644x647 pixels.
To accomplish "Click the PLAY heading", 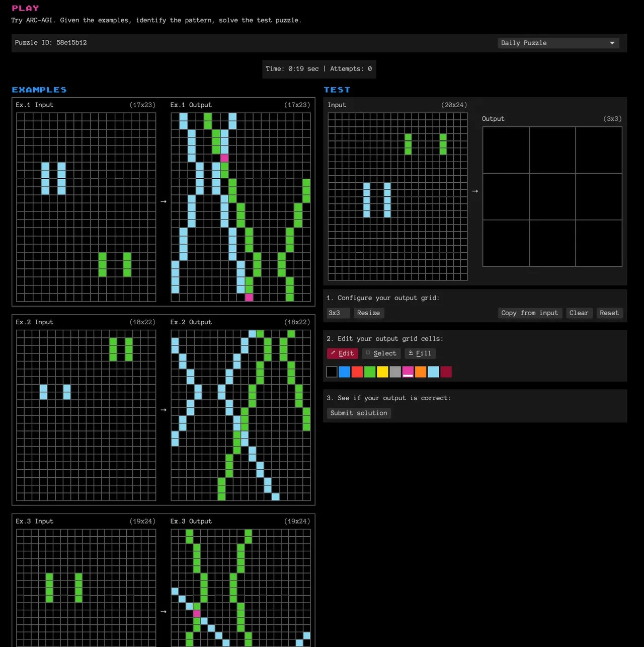I will point(25,8).
